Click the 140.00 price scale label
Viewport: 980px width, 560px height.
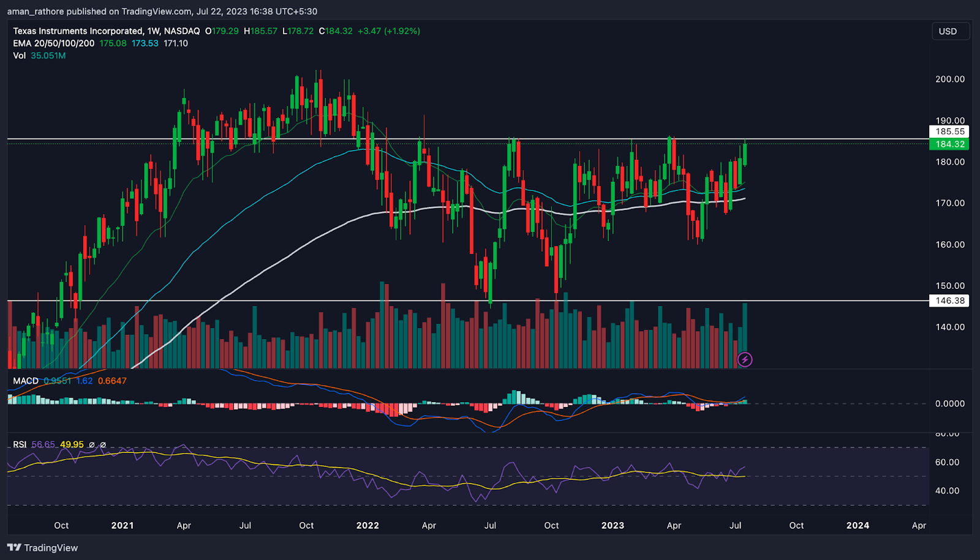[950, 327]
